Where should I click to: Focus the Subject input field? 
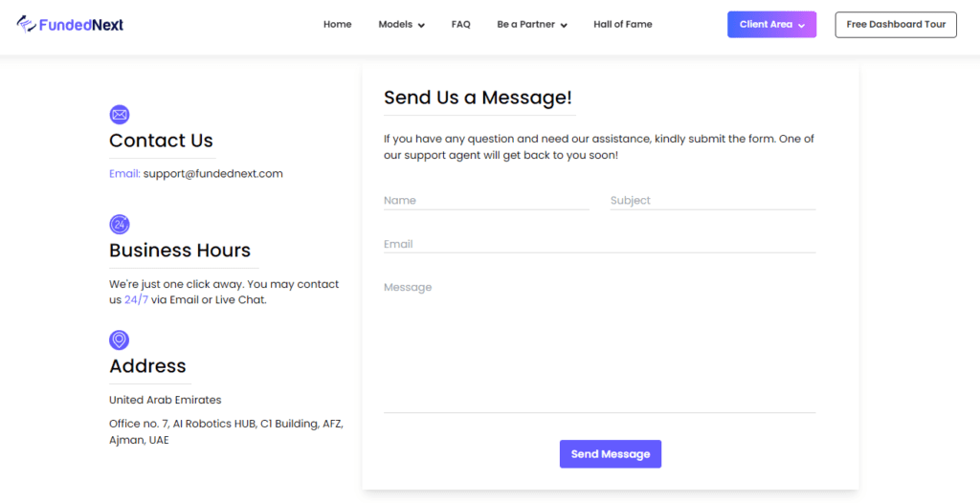(712, 201)
